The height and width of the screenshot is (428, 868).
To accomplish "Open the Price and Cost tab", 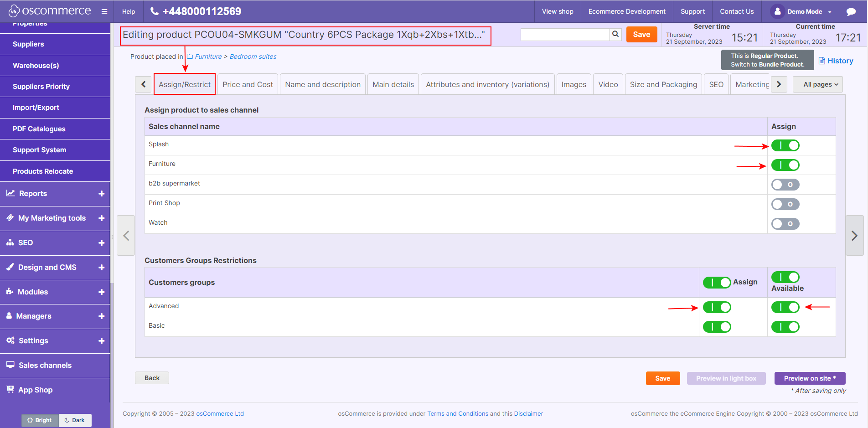I will (x=248, y=84).
